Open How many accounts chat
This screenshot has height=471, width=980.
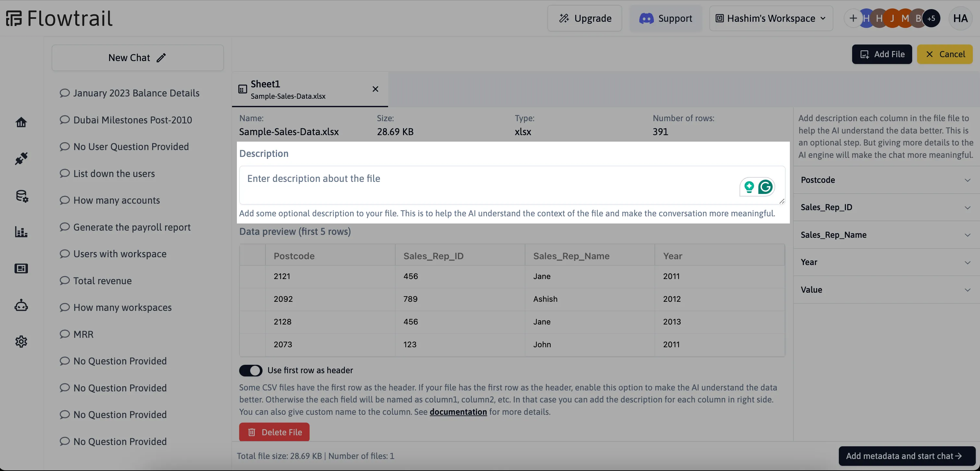pyautogui.click(x=110, y=200)
